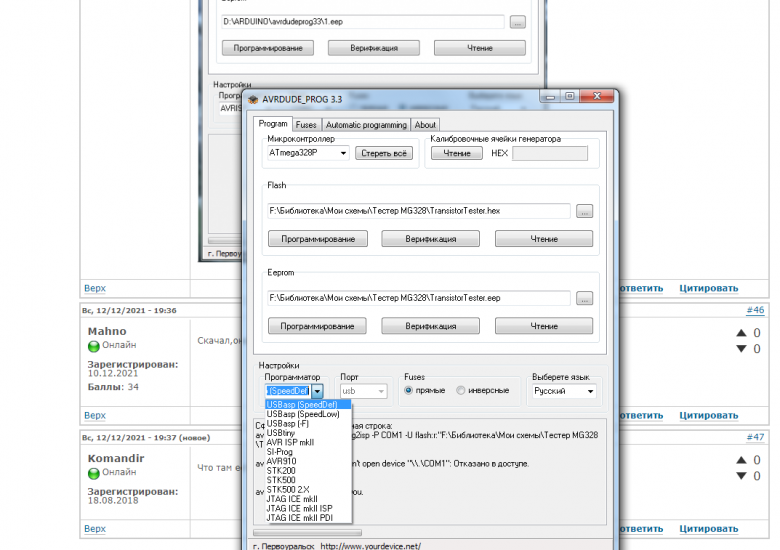Choose STK200 programmer option
Screen dimensions: 780x550
(308, 471)
